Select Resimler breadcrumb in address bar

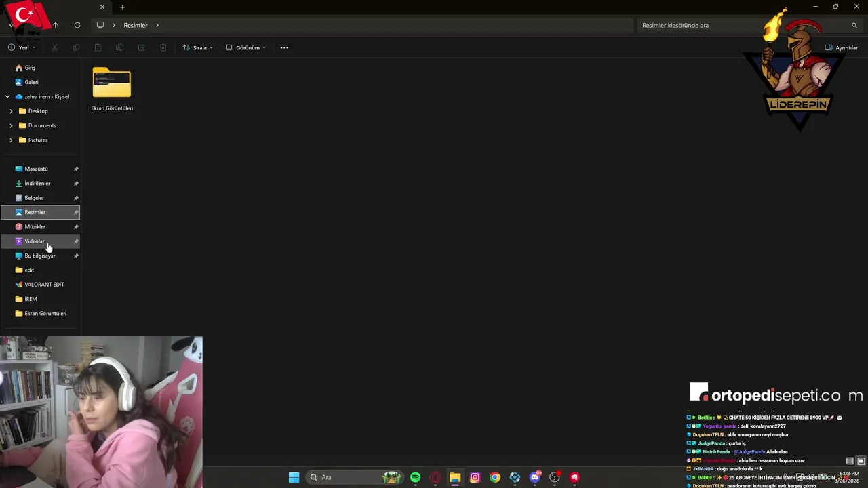[x=136, y=25]
